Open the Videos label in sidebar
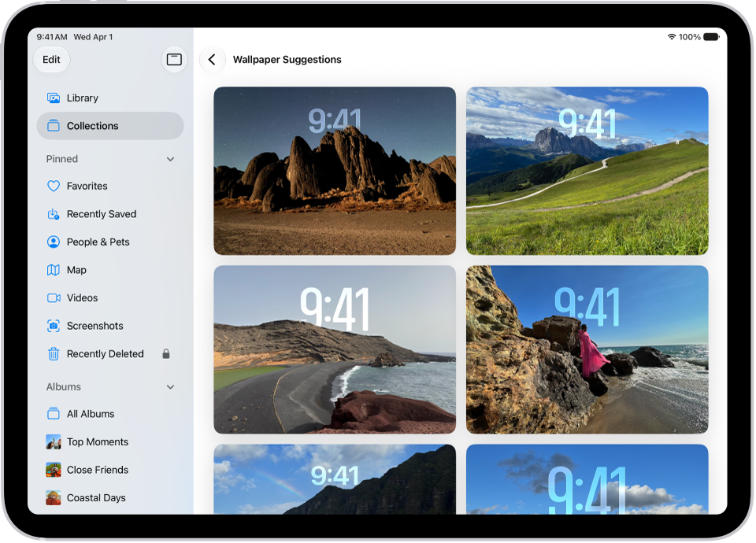The image size is (756, 543). coord(83,297)
